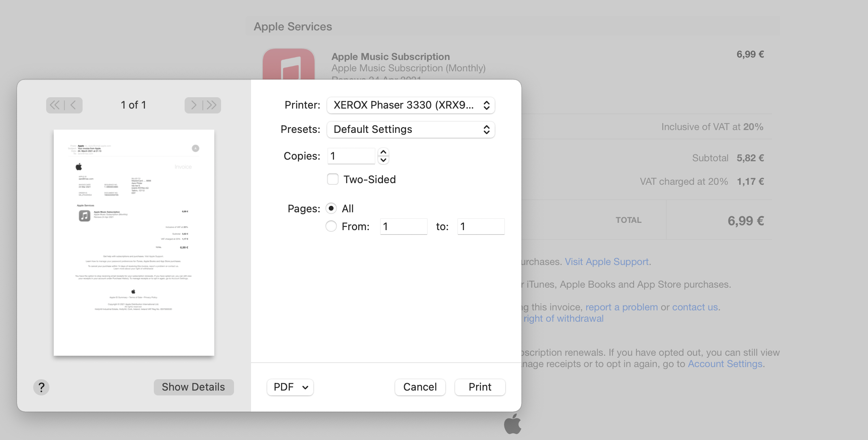868x440 pixels.
Task: Open the PDF options menu
Action: [290, 387]
